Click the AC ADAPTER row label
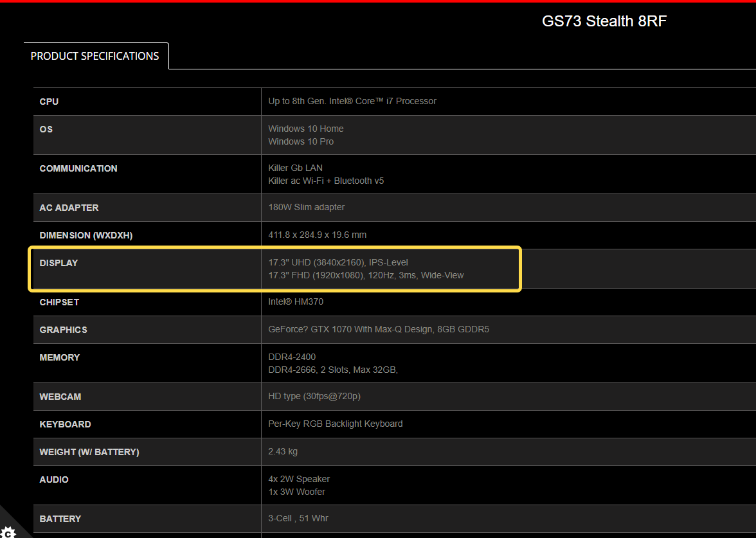The width and height of the screenshot is (756, 538). (x=69, y=208)
